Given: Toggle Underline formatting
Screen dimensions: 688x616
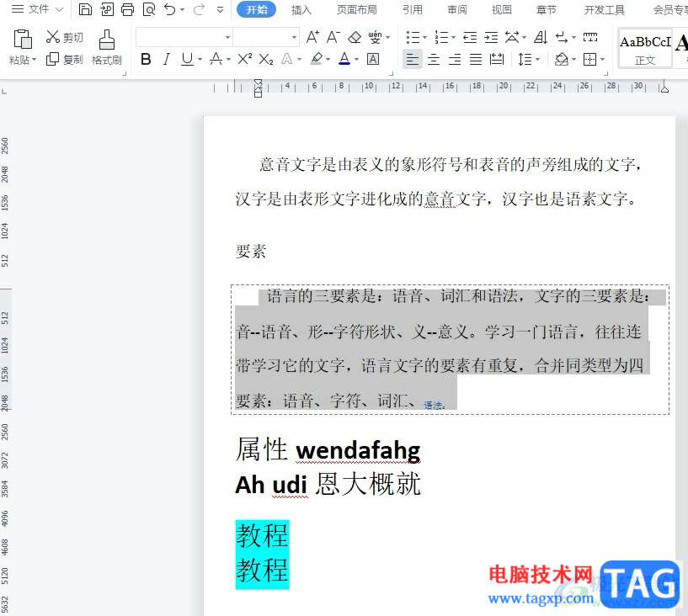Looking at the screenshot, I should tap(187, 59).
